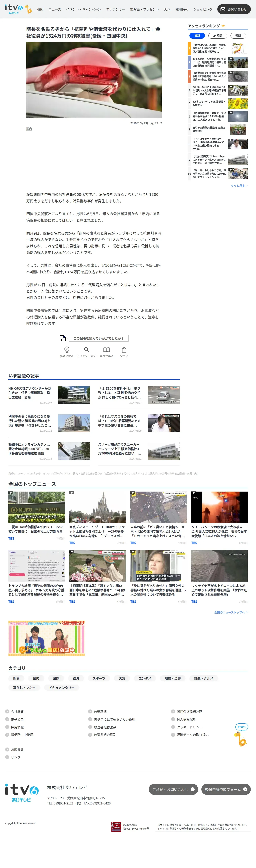Image resolution: width=256 pixels, height=868 pixels.
Task: Go to イベント・キャンペーン in the header
Action: pos(84,9)
